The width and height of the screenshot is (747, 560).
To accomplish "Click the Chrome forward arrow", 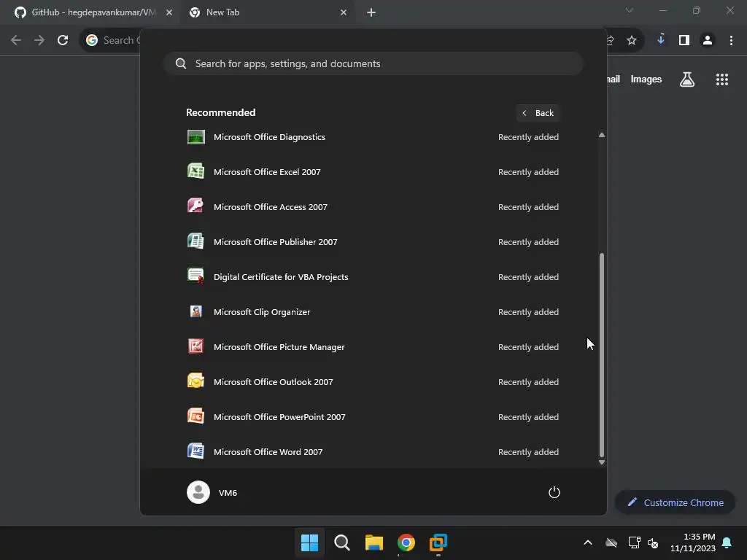I will coord(39,41).
